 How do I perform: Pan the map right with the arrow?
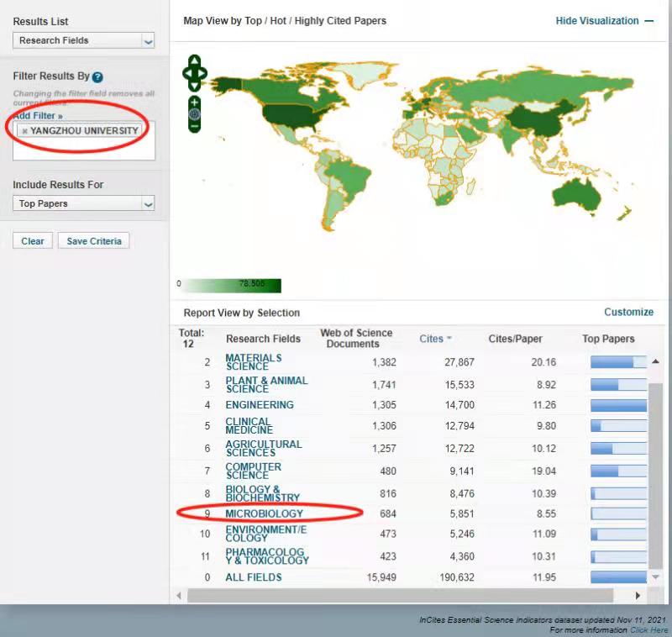click(x=203, y=74)
